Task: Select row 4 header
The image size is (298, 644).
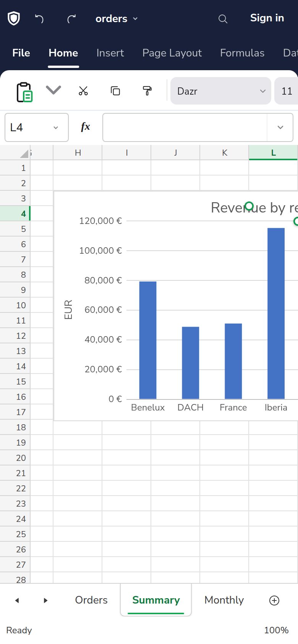Action: (15, 214)
